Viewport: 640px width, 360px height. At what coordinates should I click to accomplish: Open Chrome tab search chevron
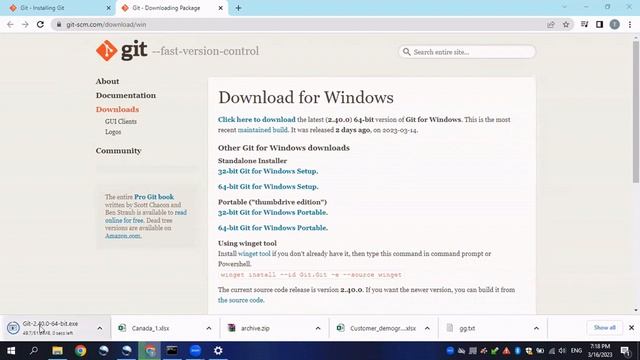[x=564, y=7]
